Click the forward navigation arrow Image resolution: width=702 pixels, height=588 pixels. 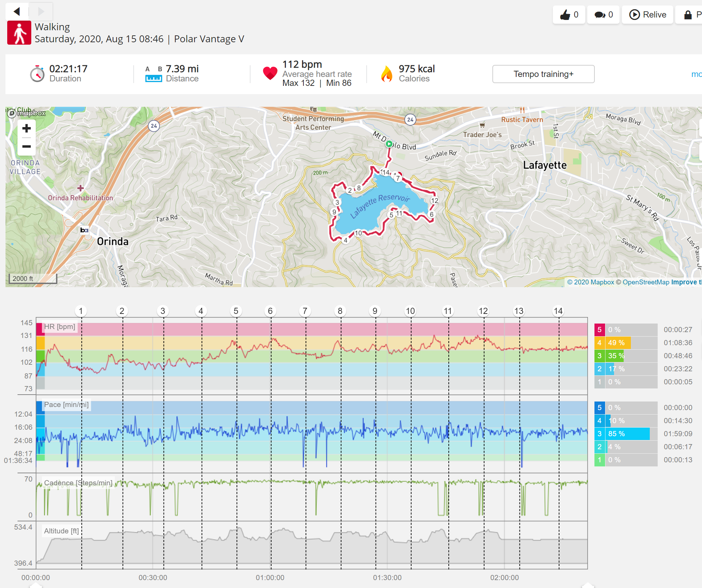point(41,12)
